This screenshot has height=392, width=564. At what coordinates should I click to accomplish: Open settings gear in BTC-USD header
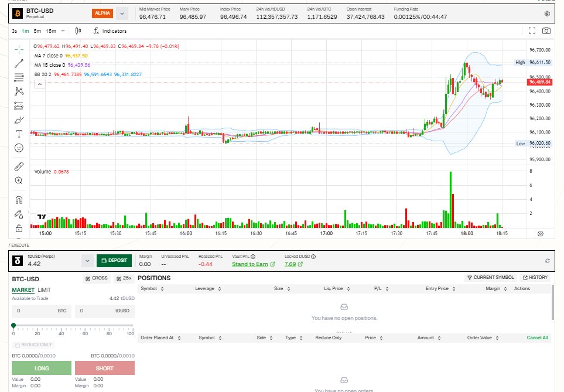point(547,13)
